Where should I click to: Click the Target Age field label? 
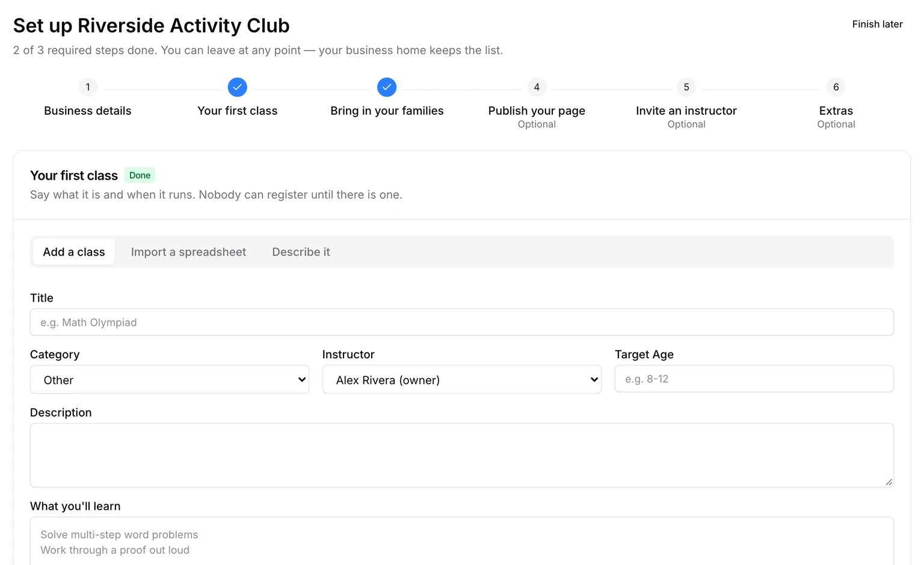pyautogui.click(x=644, y=355)
